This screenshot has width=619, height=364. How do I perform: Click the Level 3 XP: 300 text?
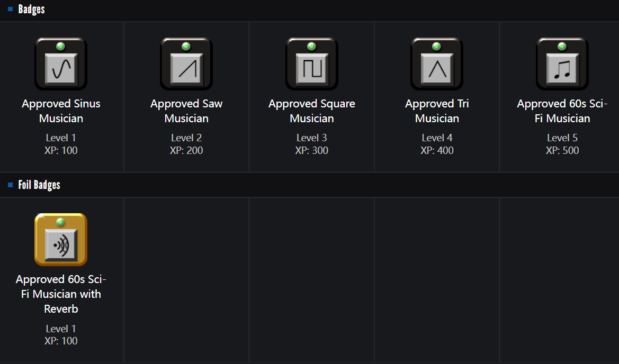click(x=312, y=144)
